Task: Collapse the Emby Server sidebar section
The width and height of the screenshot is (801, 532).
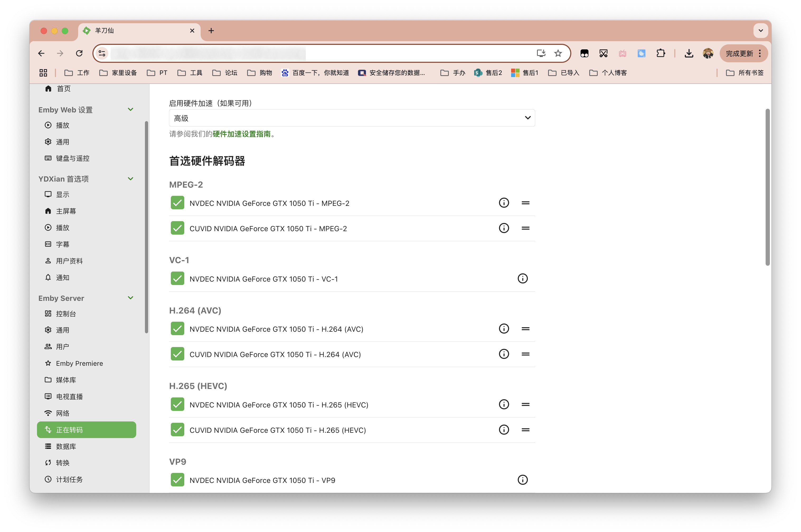Action: 130,298
